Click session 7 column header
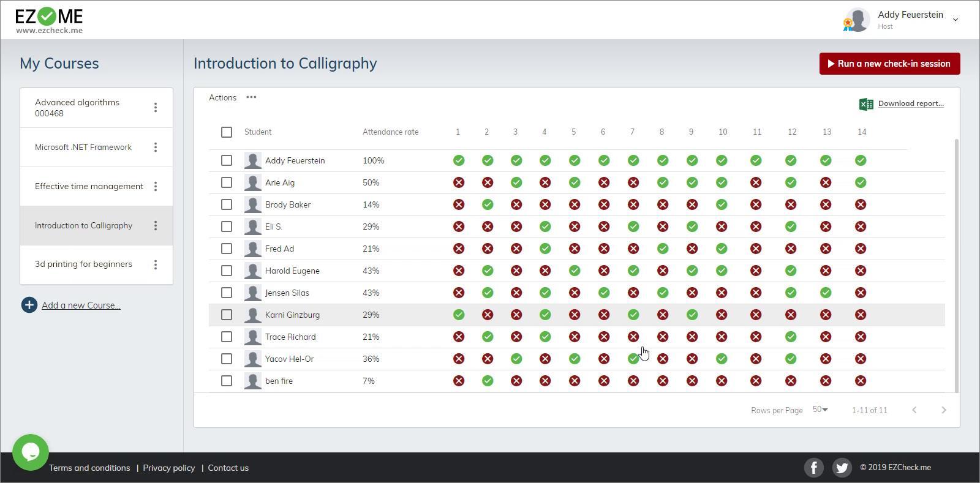The height and width of the screenshot is (483, 980). tap(632, 132)
